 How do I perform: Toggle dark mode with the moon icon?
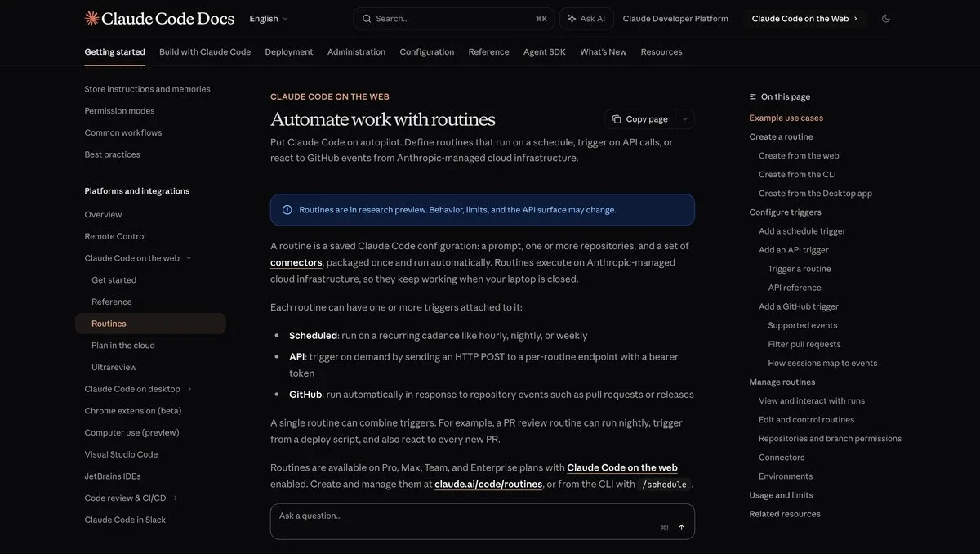(886, 19)
